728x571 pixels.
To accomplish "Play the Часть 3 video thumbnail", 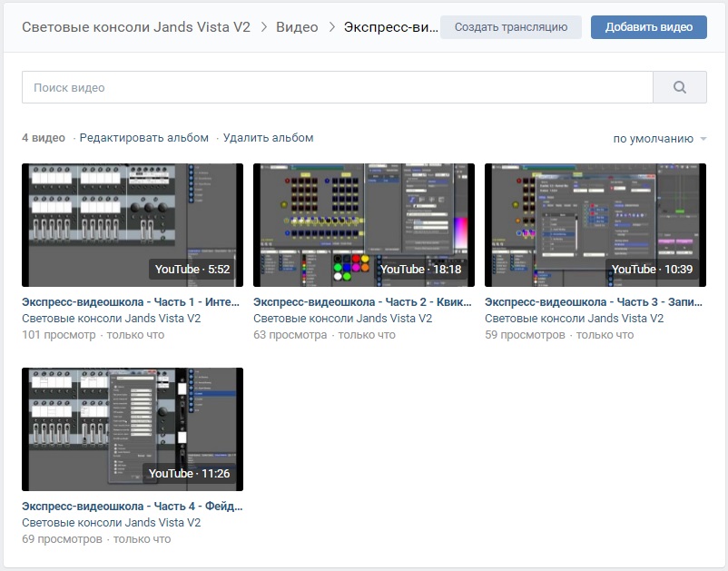I will click(x=595, y=224).
